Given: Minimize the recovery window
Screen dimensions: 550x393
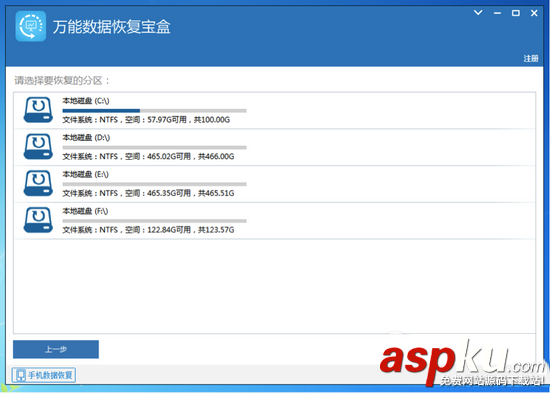Looking at the screenshot, I should (x=497, y=13).
